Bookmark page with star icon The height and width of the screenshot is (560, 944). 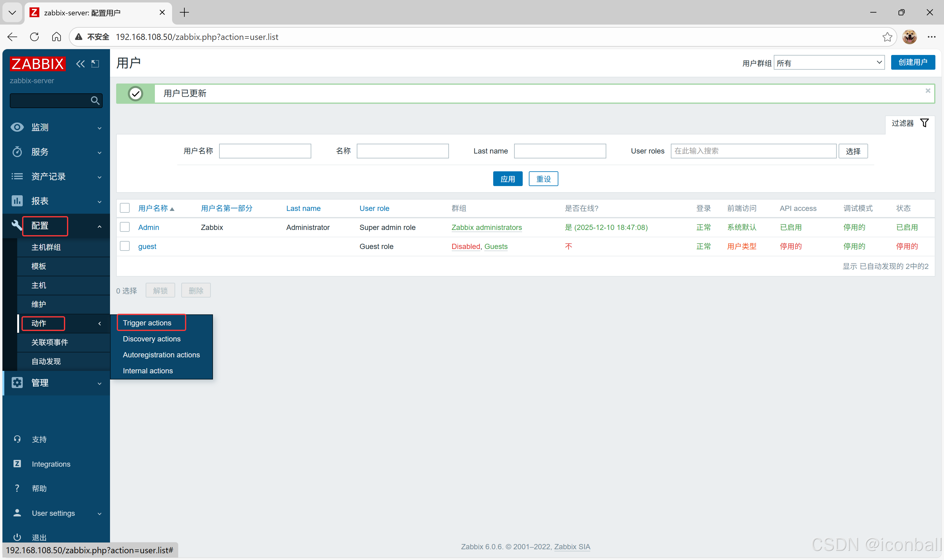[x=887, y=37]
